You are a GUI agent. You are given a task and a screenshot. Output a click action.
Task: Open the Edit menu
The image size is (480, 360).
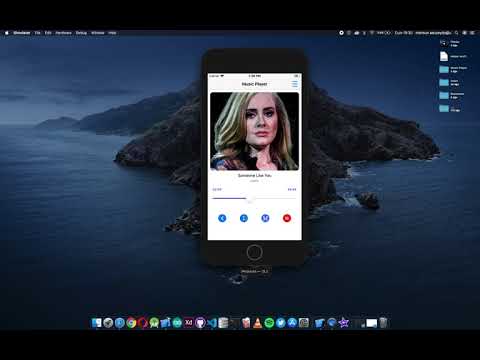[x=48, y=33]
